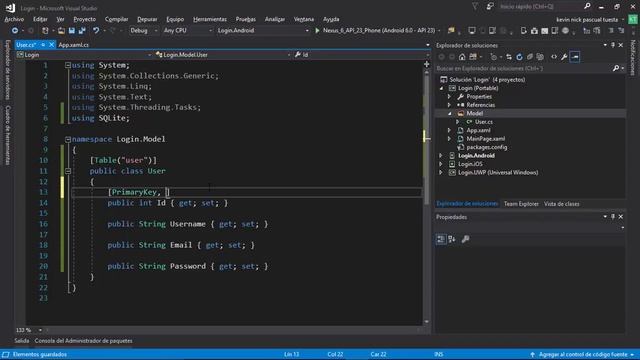The height and width of the screenshot is (360, 640).
Task: Toggle the Preview Selected Items button in Solution Explorer
Action: tap(575, 57)
